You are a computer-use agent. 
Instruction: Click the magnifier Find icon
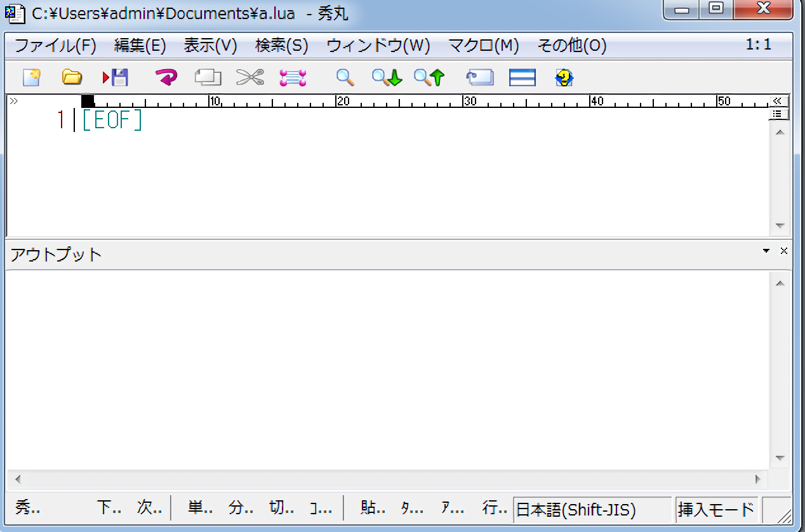point(345,77)
